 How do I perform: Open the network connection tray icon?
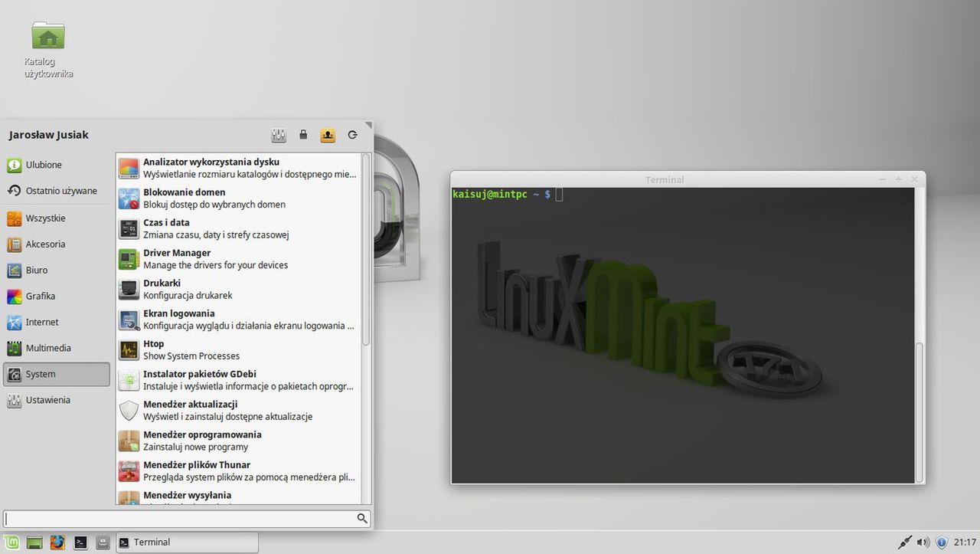[905, 543]
